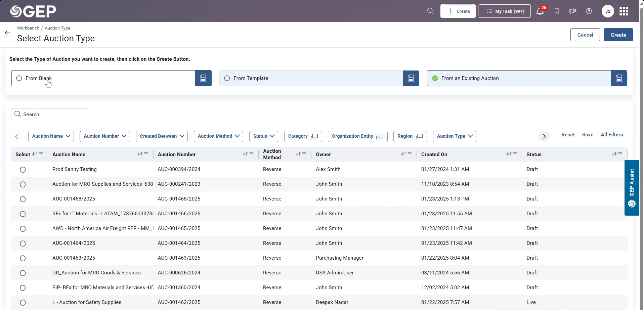The height and width of the screenshot is (310, 644).
Task: Open the notifications bell
Action: pos(540,11)
